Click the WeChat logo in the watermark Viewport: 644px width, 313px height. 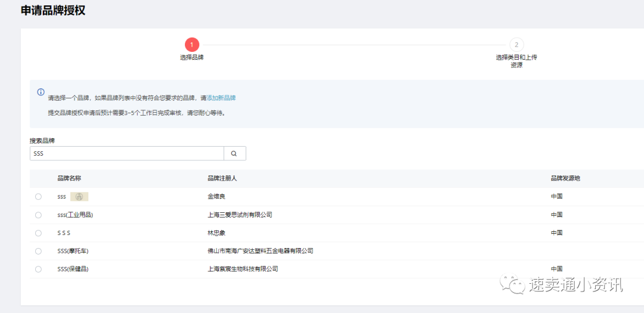tap(513, 285)
